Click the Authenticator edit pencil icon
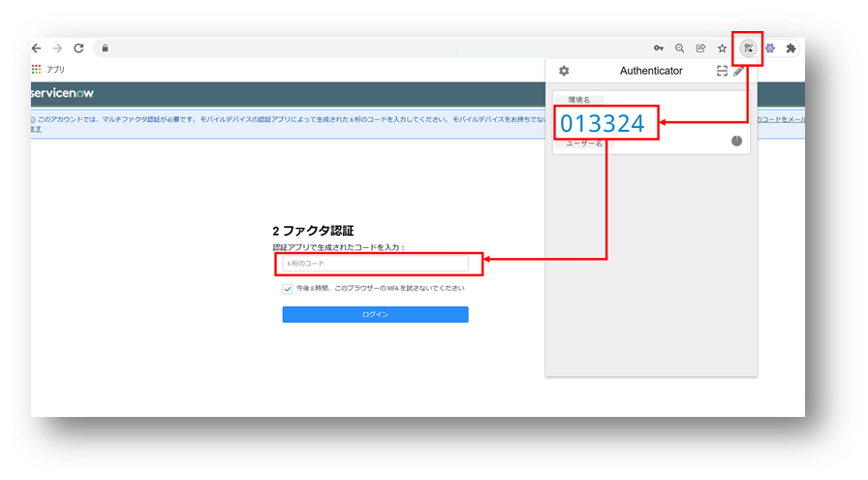Viewport: 868px width, 480px height. 738,71
